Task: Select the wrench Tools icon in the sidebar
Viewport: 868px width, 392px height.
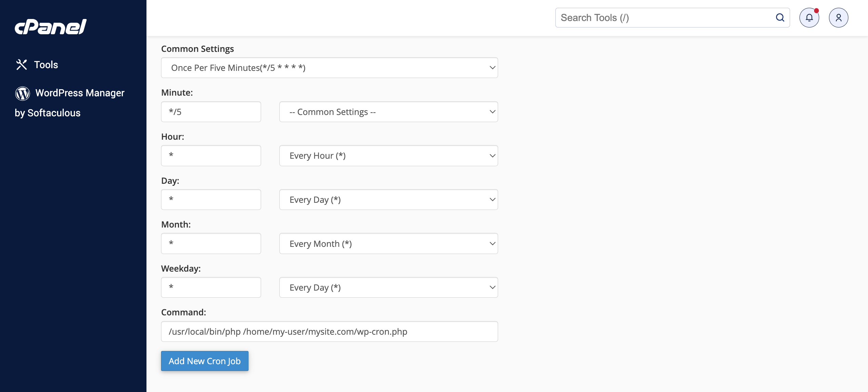Action: pos(21,64)
